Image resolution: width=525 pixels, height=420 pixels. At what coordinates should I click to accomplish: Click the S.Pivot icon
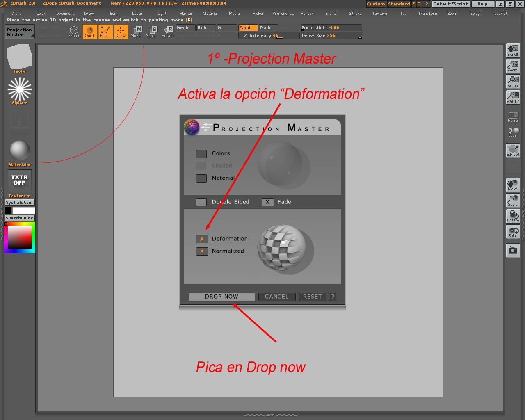[x=513, y=151]
